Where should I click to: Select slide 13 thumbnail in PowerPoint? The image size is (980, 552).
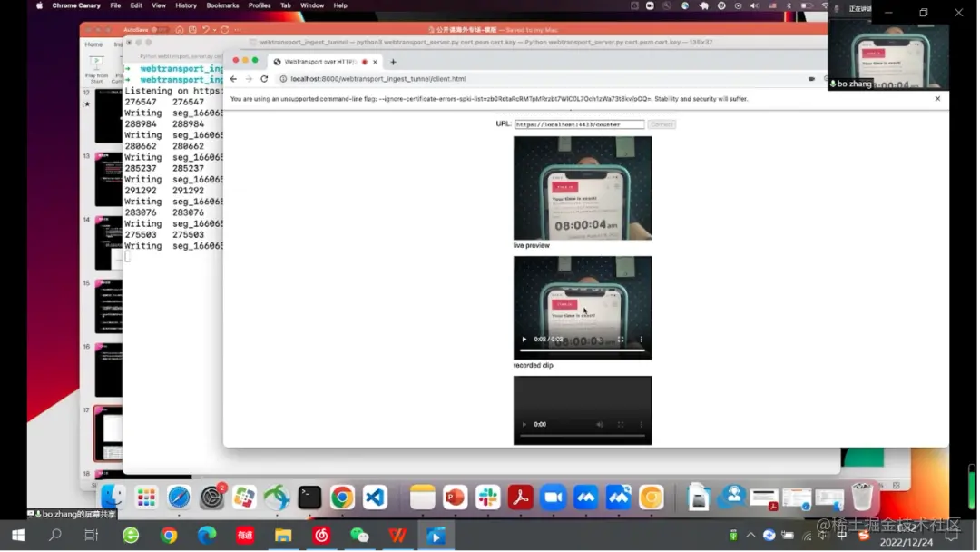[108, 179]
